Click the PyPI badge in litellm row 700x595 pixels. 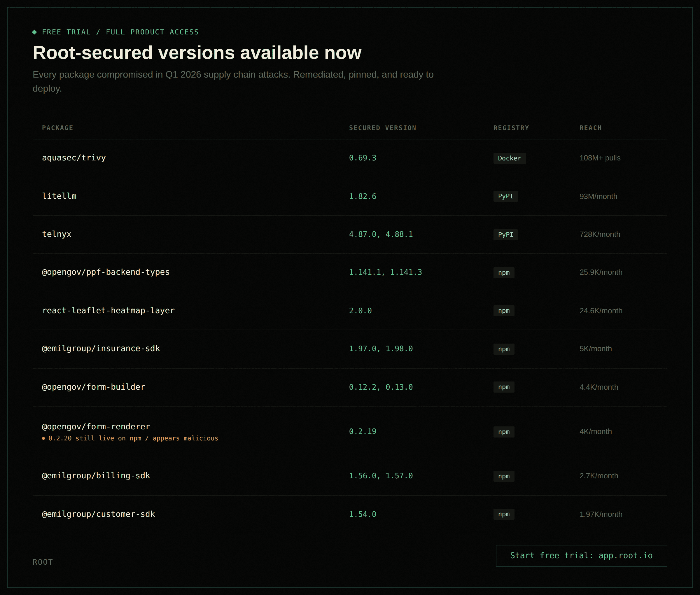(505, 196)
